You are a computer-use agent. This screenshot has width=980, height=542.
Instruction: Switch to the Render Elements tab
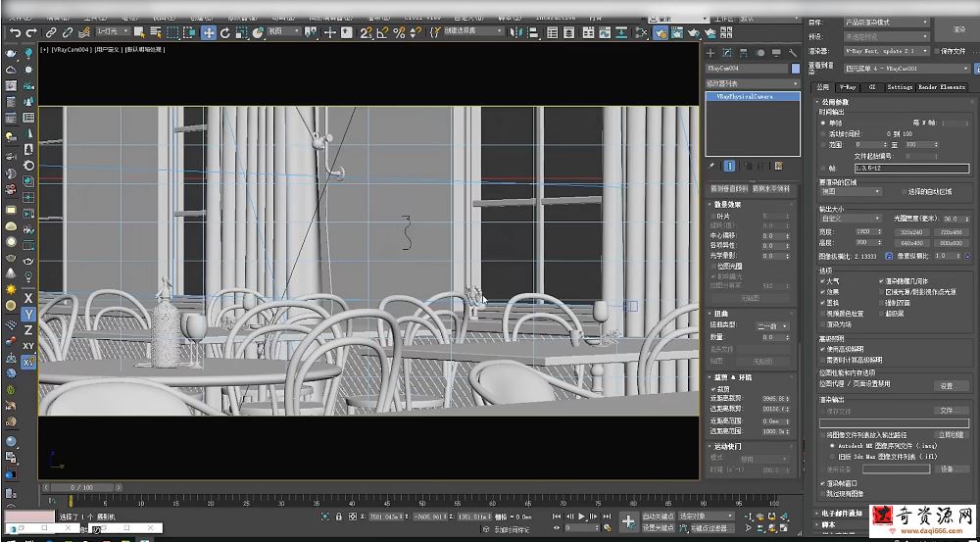[941, 87]
